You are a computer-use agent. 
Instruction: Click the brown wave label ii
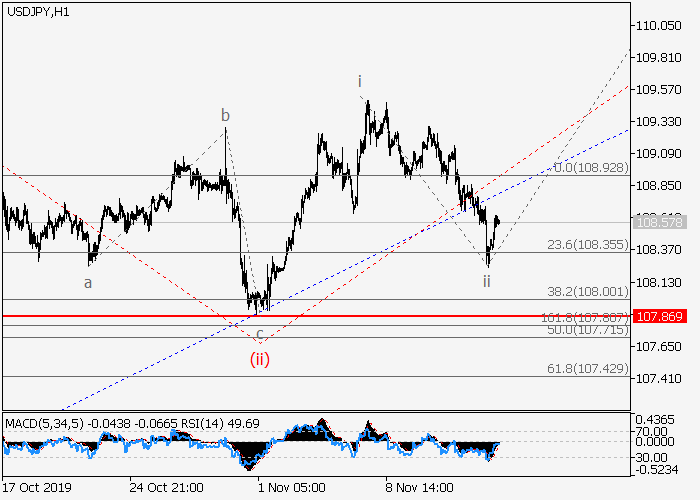tap(487, 281)
